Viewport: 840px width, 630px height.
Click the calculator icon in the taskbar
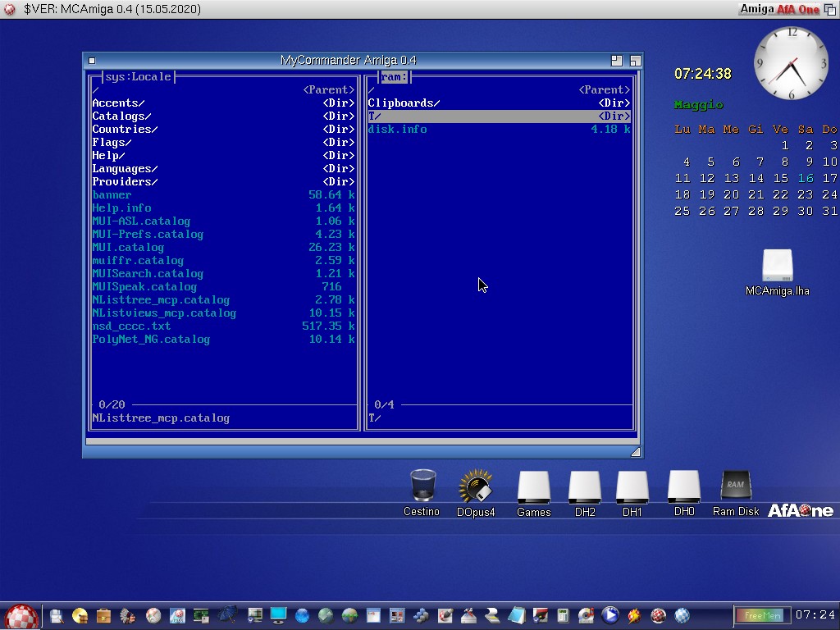coord(564,615)
